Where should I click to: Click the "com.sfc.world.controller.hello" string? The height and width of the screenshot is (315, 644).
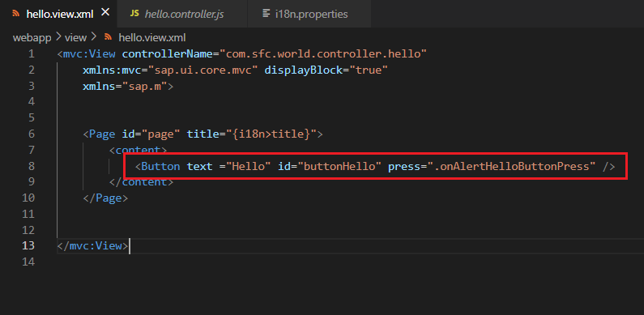point(323,53)
